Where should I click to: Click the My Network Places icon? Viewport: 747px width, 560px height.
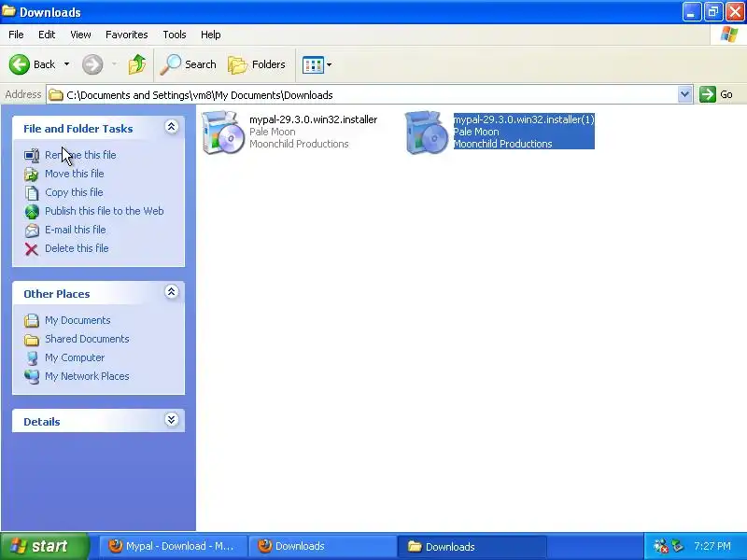pos(32,377)
